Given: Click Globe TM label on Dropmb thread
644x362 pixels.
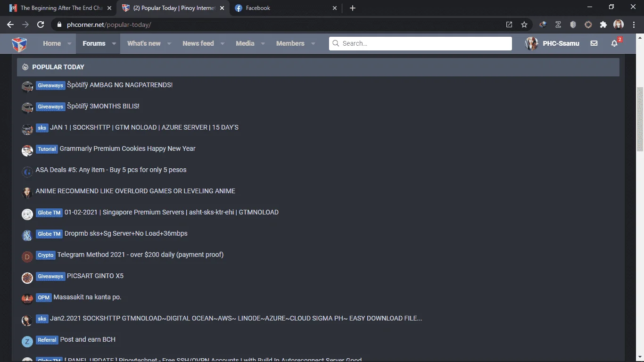Looking at the screenshot, I should pos(49,234).
